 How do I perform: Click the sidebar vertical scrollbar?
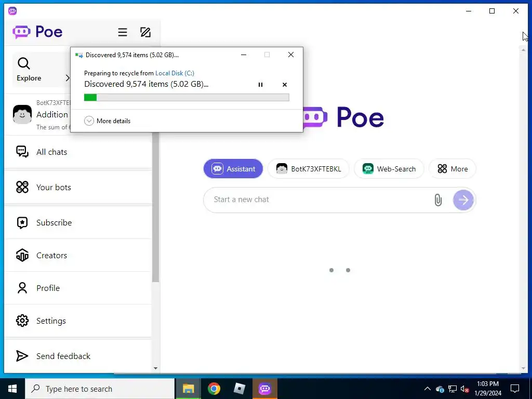click(155, 207)
